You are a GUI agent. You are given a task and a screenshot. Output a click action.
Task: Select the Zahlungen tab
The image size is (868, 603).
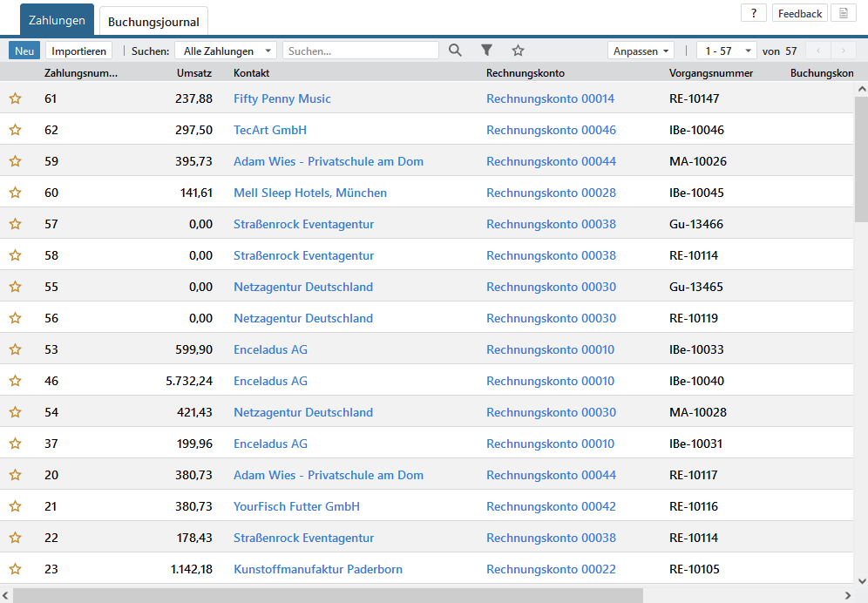(57, 20)
